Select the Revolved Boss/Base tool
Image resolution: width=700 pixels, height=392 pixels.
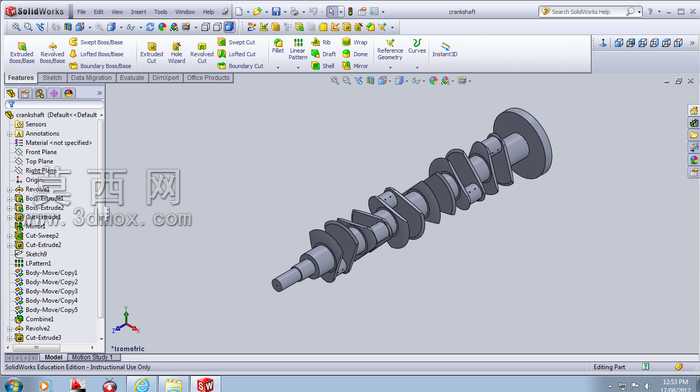coord(52,53)
